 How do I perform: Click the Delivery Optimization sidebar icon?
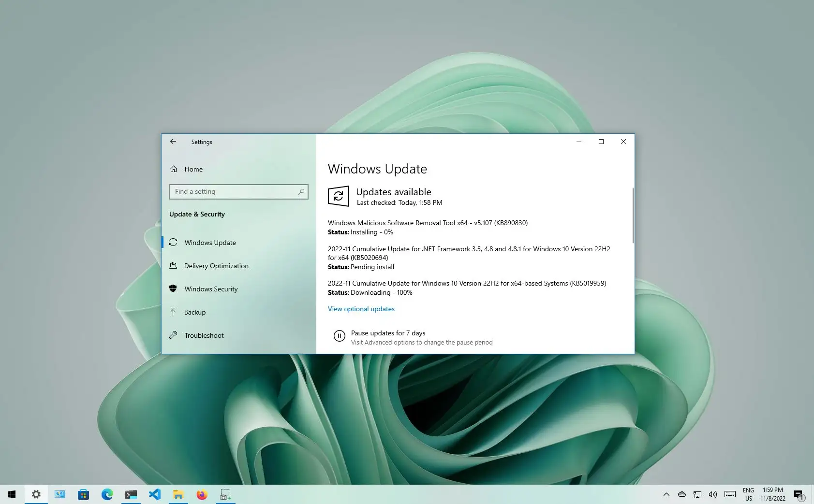[173, 266]
